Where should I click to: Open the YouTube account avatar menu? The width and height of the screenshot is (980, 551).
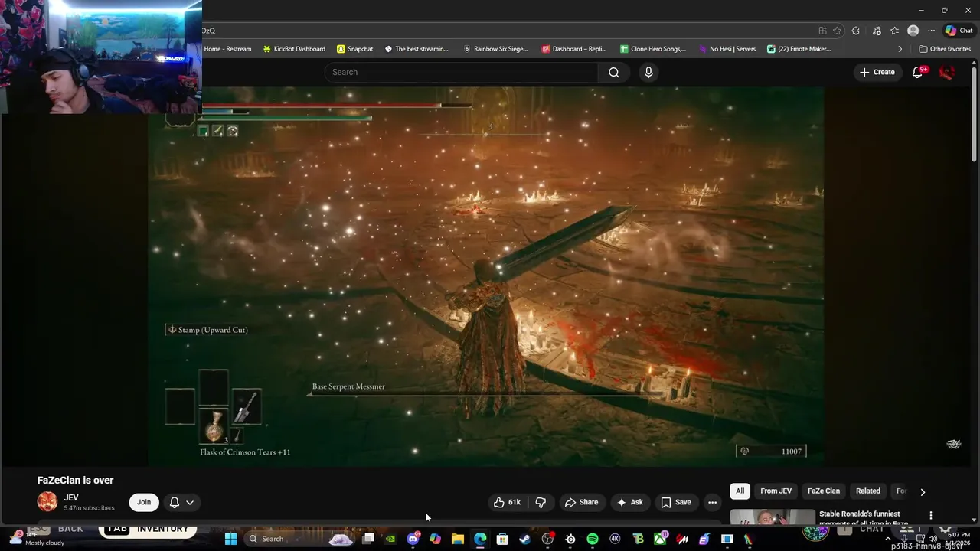coord(947,72)
